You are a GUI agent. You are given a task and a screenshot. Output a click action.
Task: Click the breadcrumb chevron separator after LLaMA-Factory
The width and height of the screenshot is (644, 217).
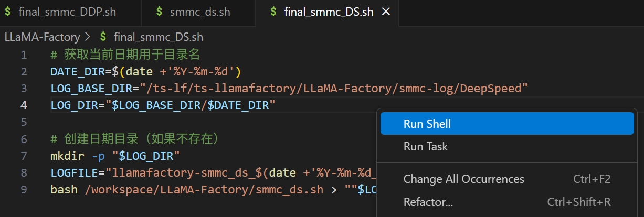pyautogui.click(x=88, y=37)
